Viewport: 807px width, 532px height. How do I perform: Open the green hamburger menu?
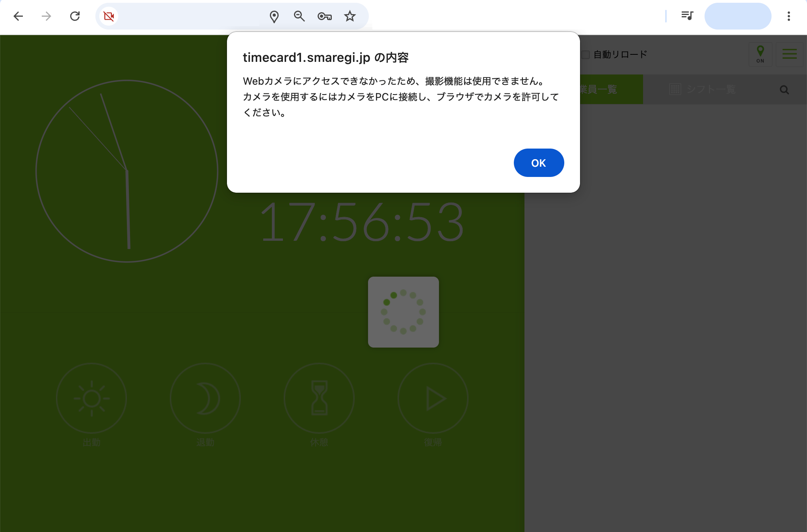pos(790,54)
